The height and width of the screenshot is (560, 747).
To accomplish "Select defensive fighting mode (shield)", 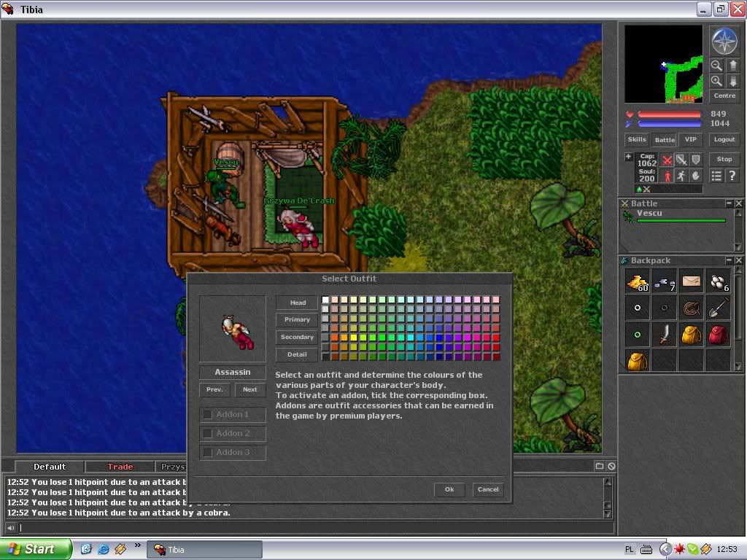I will (696, 160).
